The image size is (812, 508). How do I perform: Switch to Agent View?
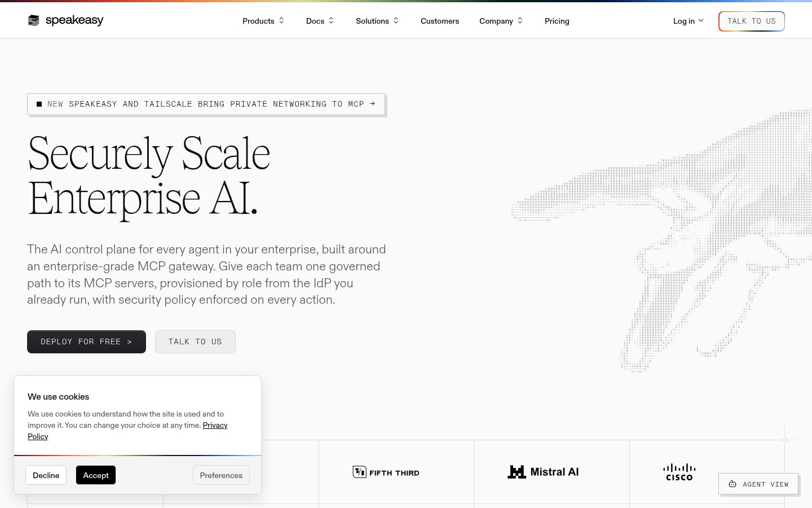click(758, 484)
